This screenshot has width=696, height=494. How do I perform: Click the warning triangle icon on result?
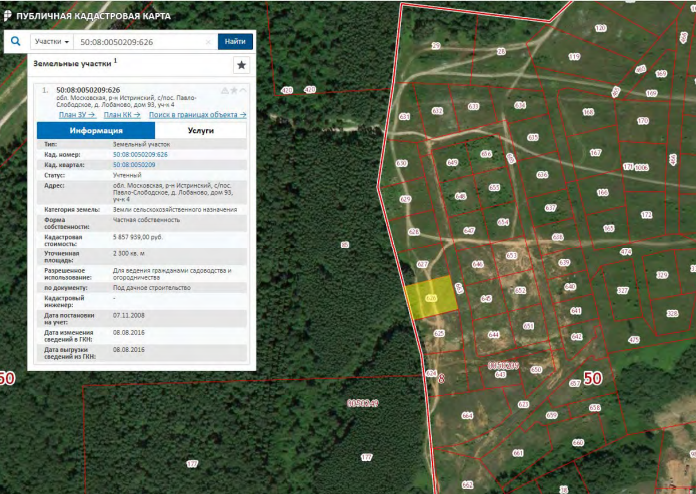click(x=224, y=90)
